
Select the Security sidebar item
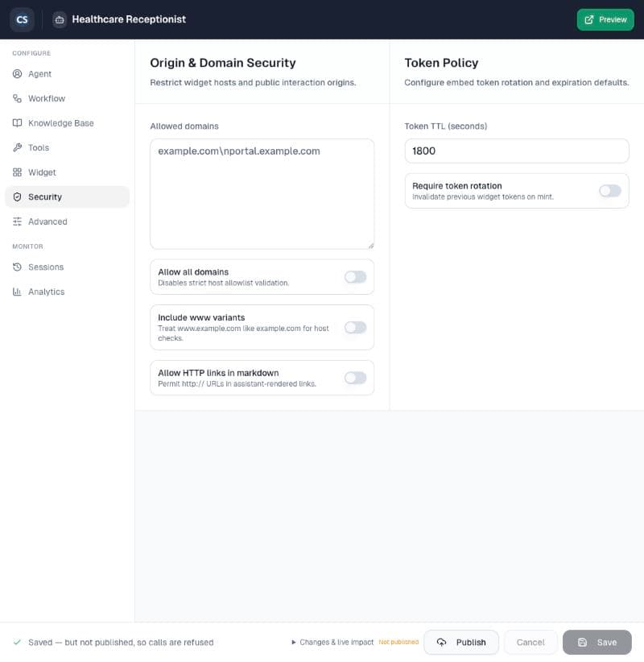pyautogui.click(x=67, y=197)
